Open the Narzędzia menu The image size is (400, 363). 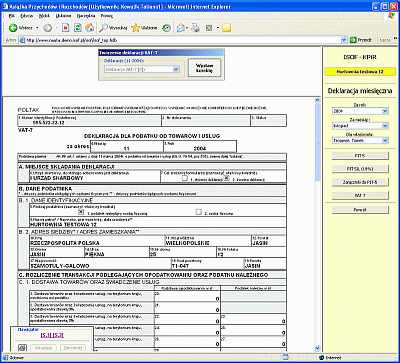point(86,16)
